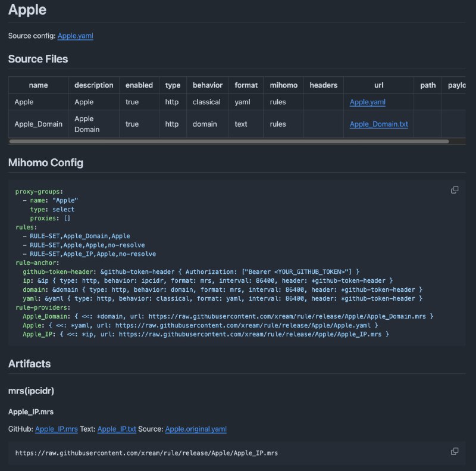Click the 'format' column header
476x471 pixels.
(x=246, y=85)
